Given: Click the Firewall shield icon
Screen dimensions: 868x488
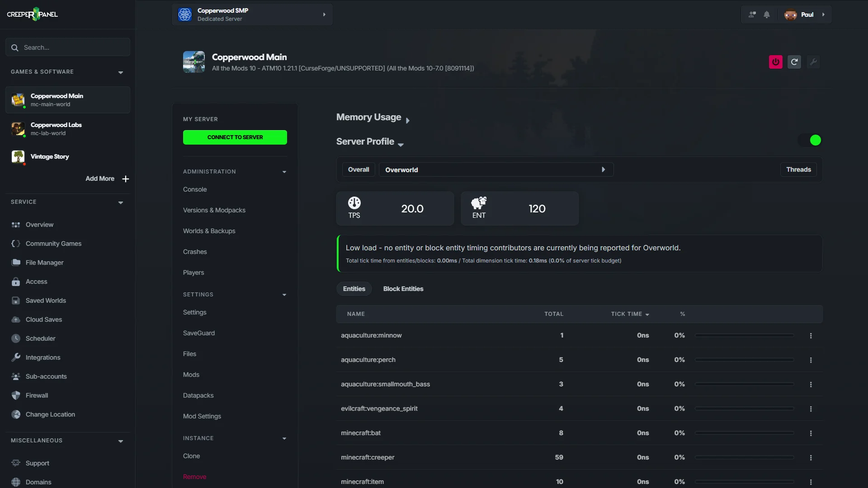Looking at the screenshot, I should tap(16, 395).
